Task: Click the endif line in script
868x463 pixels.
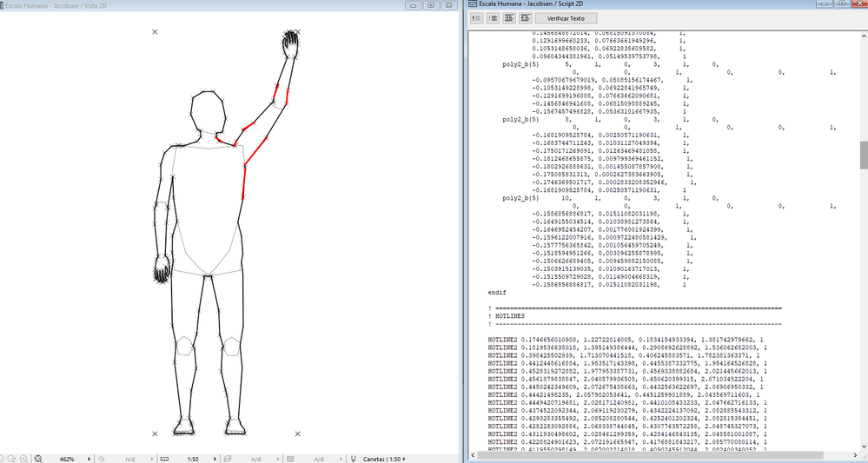Action: click(x=496, y=293)
